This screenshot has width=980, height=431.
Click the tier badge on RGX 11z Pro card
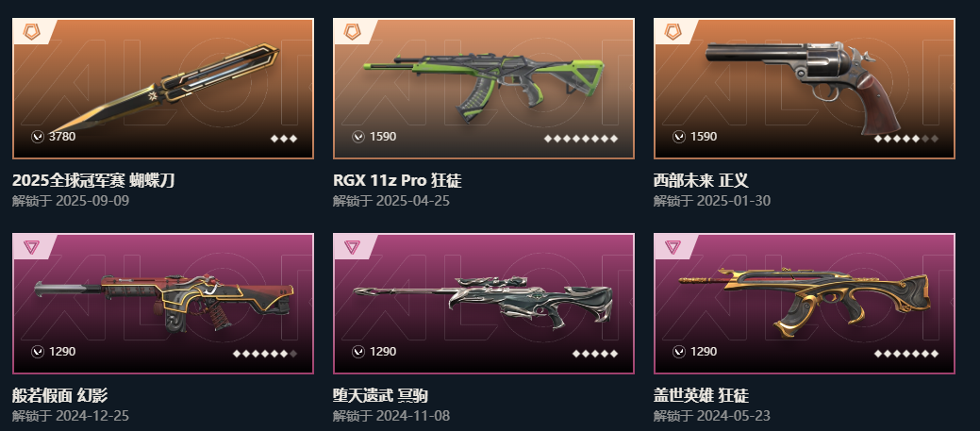352,32
